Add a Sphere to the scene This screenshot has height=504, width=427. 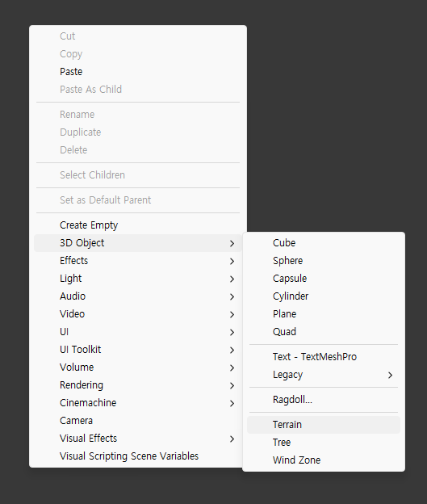click(324, 261)
